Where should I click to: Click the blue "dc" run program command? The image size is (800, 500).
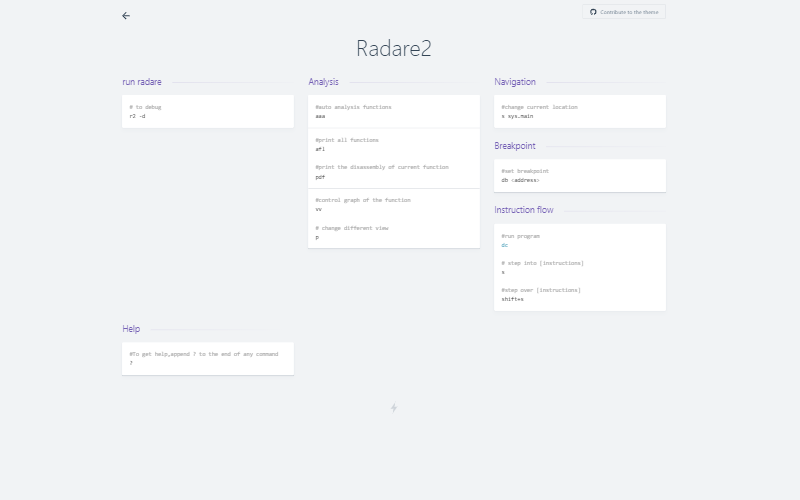click(x=505, y=245)
